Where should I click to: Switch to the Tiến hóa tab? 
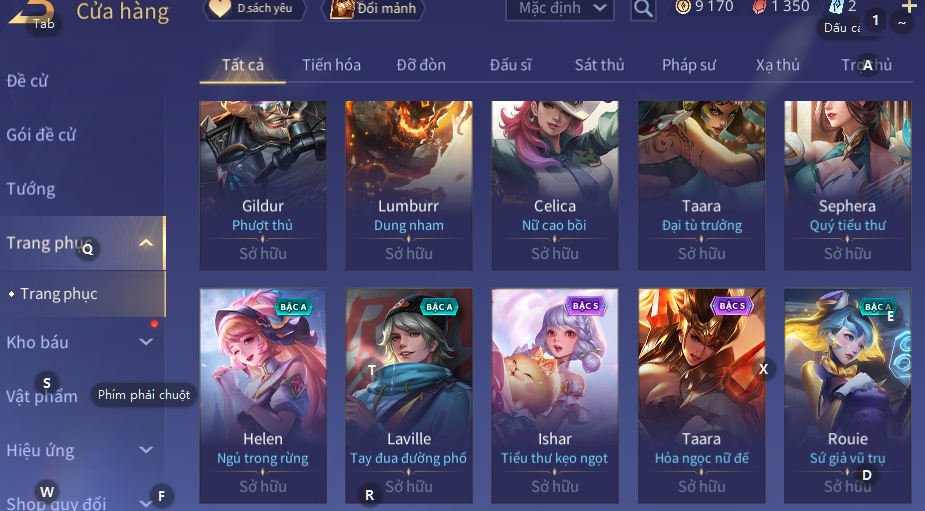332,64
